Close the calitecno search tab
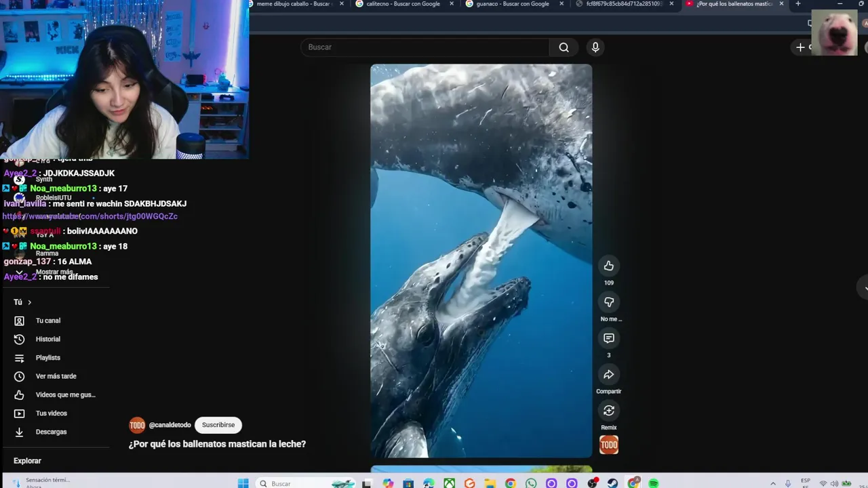The width and height of the screenshot is (868, 488). [452, 4]
